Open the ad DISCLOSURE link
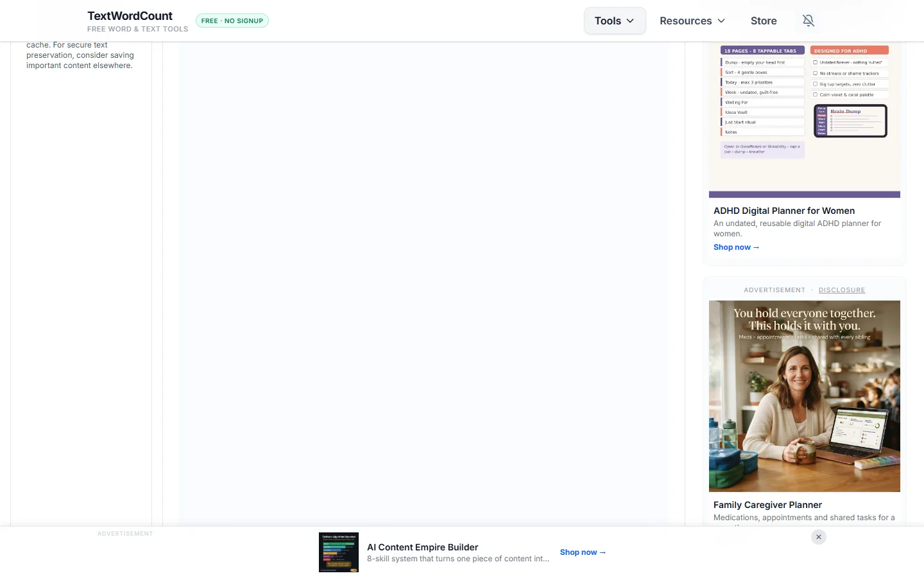 pyautogui.click(x=842, y=290)
